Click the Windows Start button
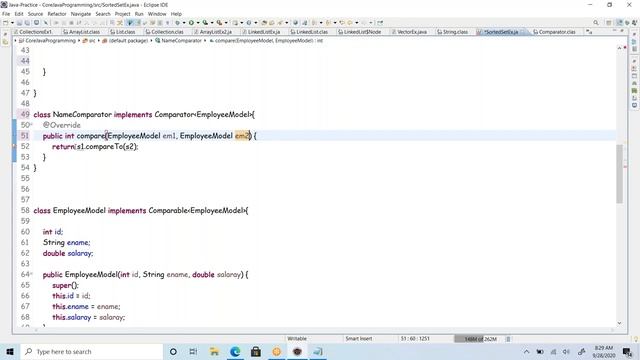Screen dimensions: 640x360 [10, 351]
